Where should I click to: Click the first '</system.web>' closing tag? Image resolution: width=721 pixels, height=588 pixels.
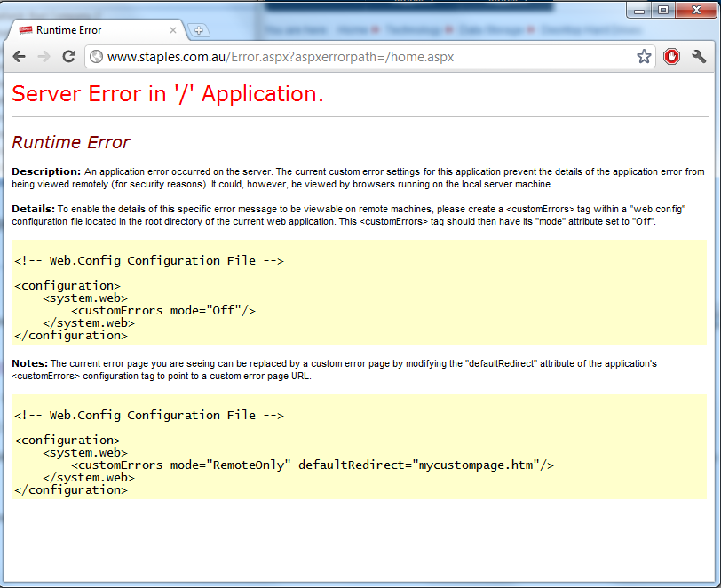[89, 323]
